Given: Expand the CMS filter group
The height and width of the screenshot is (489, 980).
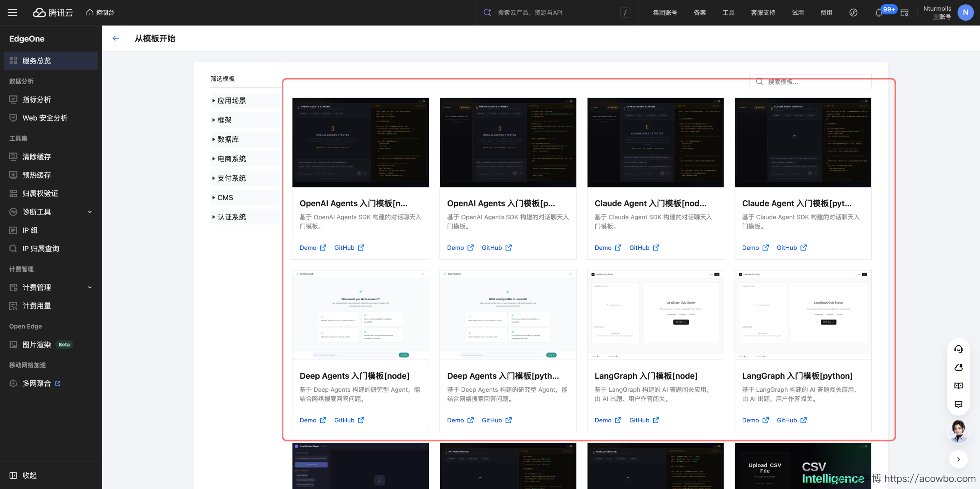Looking at the screenshot, I should point(245,198).
